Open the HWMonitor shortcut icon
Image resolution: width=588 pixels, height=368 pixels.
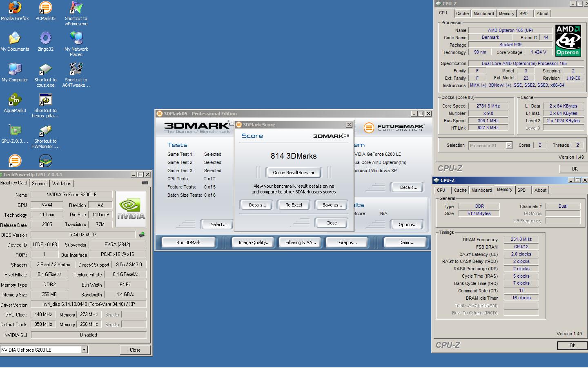click(45, 130)
